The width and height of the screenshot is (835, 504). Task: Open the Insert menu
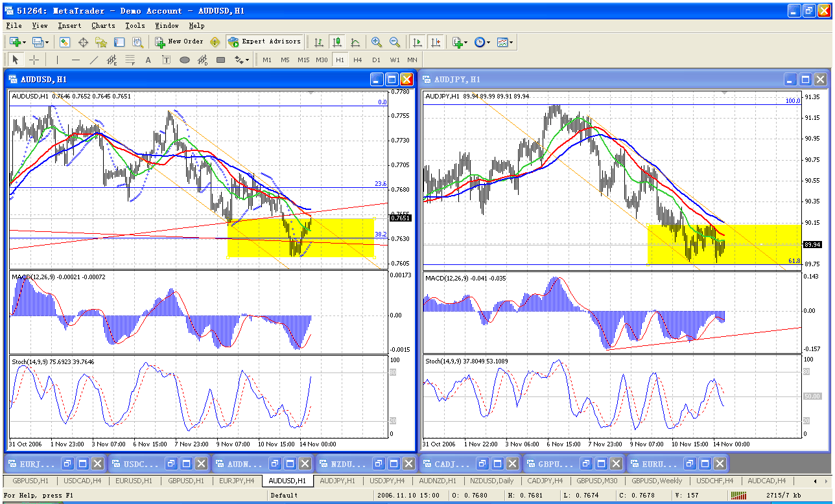(x=69, y=26)
